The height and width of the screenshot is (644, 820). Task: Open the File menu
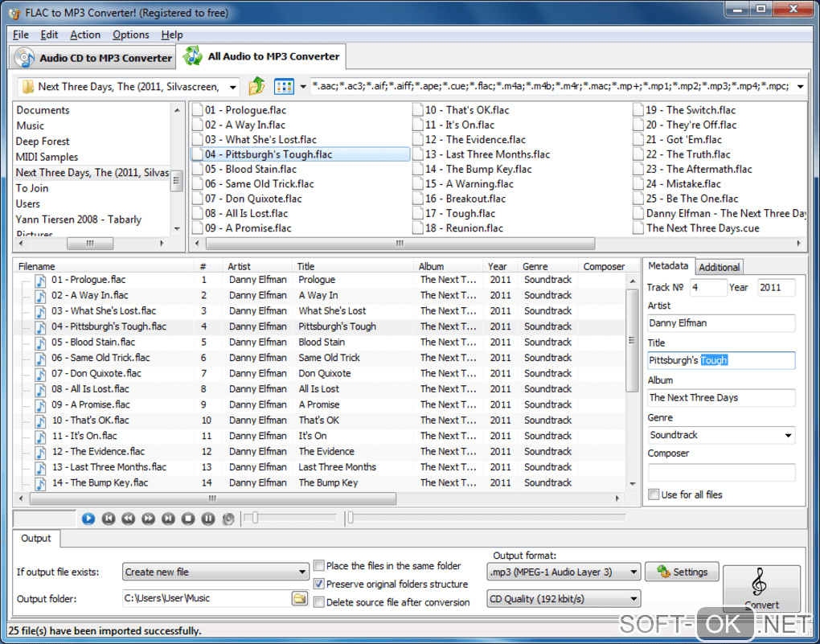click(x=20, y=35)
